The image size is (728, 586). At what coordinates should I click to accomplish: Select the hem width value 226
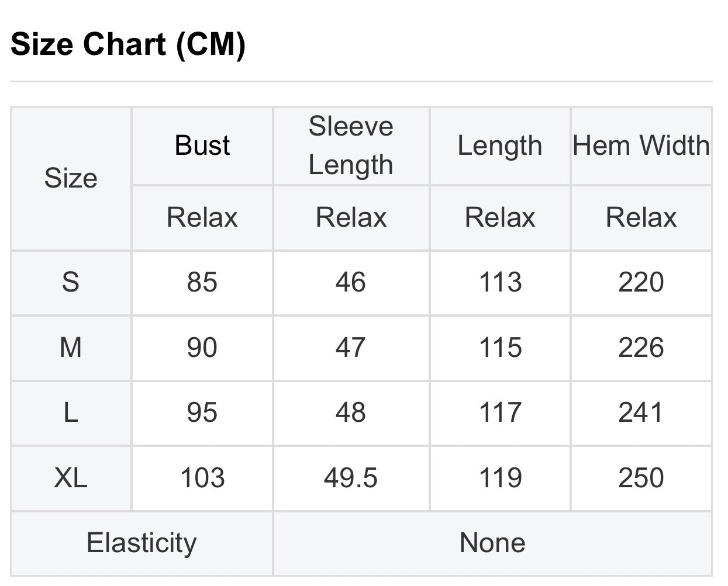641,348
